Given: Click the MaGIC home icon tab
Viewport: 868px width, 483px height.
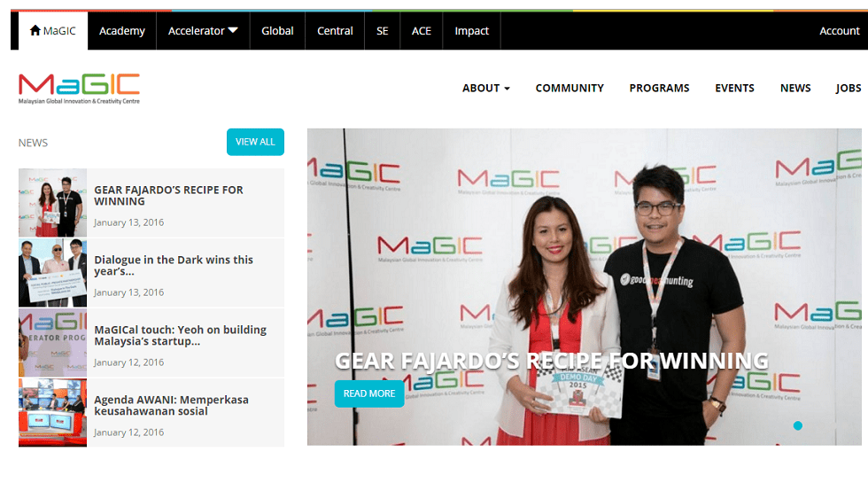Looking at the screenshot, I should tap(53, 31).
